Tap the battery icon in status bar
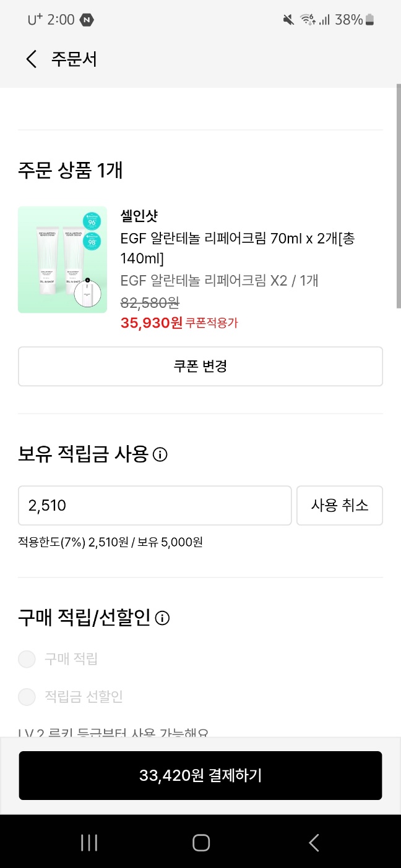The height and width of the screenshot is (868, 401). click(x=370, y=20)
